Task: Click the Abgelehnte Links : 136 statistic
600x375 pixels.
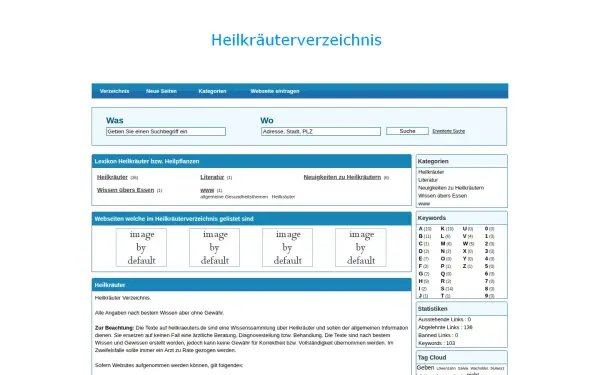Action: pyautogui.click(x=445, y=327)
